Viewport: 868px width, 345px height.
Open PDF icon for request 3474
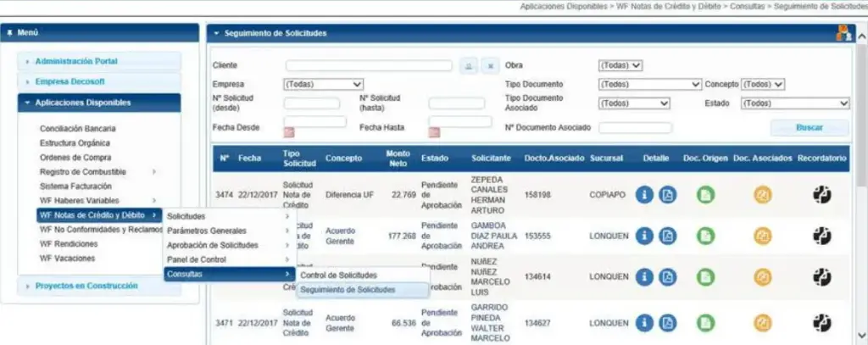point(668,195)
